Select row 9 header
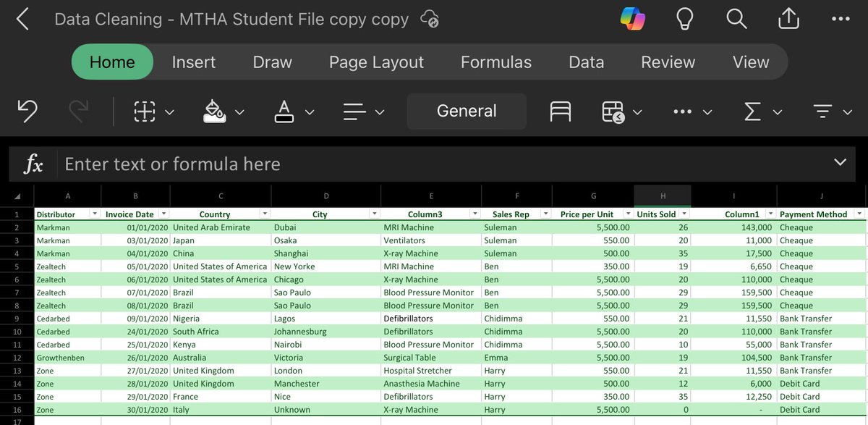868x425 pixels. click(x=17, y=319)
